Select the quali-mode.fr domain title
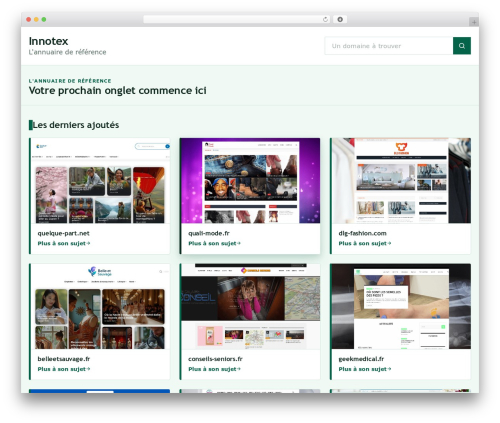Image resolution: width=500 pixels, height=423 pixels. (209, 233)
